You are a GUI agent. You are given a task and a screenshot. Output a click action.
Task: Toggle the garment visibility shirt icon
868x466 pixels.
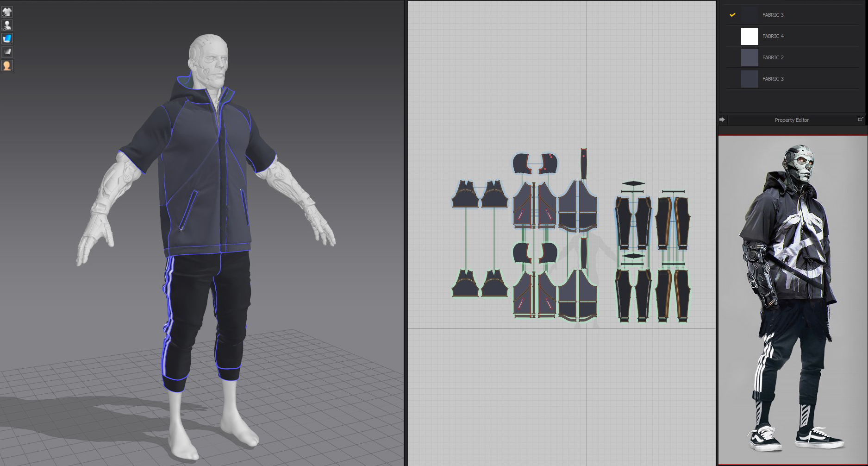click(x=7, y=12)
